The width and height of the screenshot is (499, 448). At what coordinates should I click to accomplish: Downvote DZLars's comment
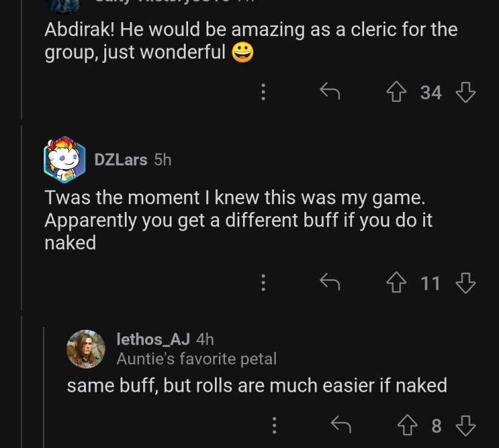click(465, 282)
